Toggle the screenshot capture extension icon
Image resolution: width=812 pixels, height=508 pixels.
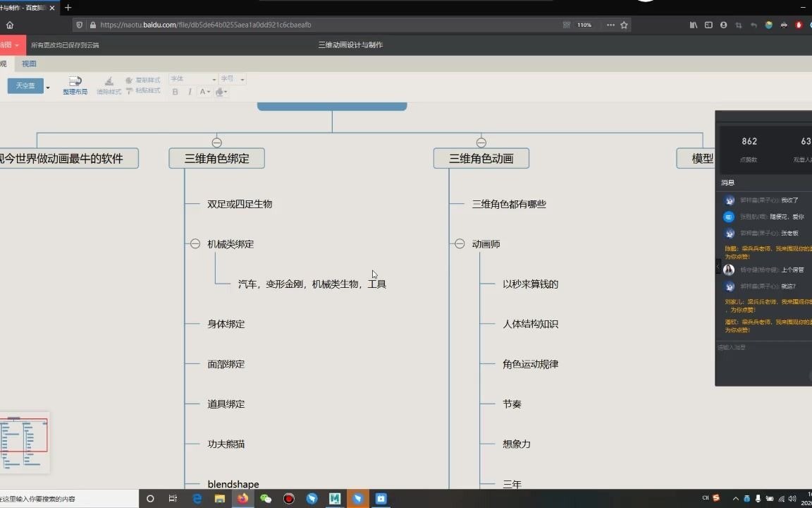(x=739, y=25)
